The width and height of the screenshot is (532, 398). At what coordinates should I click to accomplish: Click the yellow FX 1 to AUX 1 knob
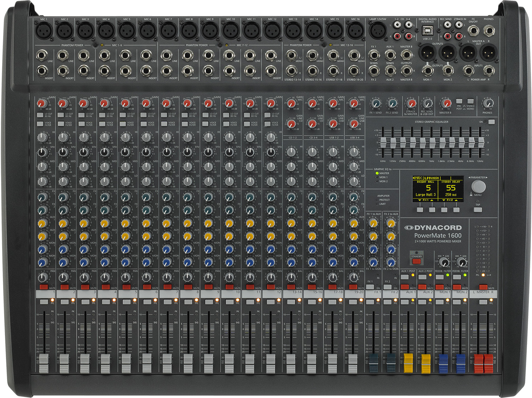pos(373,223)
